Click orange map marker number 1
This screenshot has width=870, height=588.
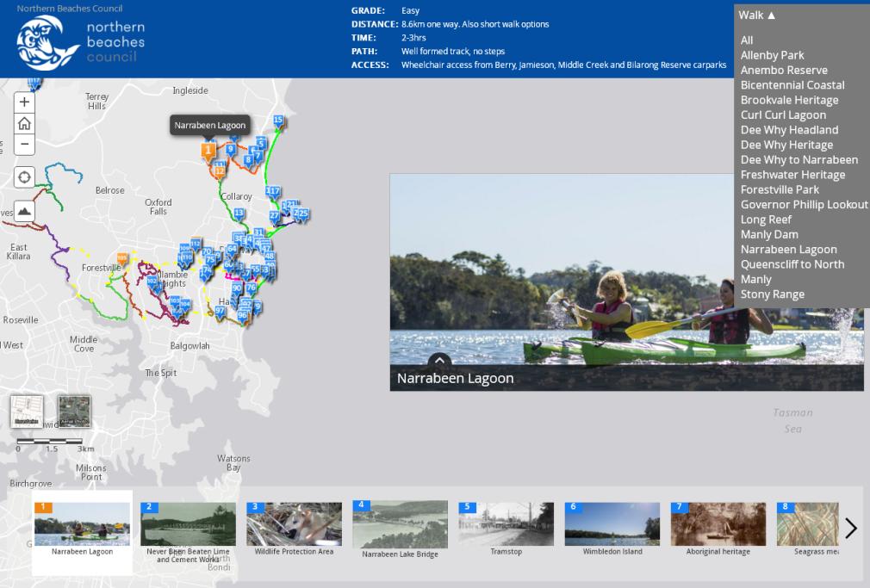(208, 151)
